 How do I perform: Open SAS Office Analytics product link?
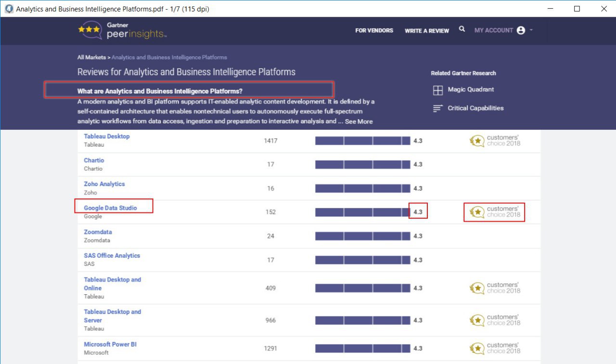[112, 255]
